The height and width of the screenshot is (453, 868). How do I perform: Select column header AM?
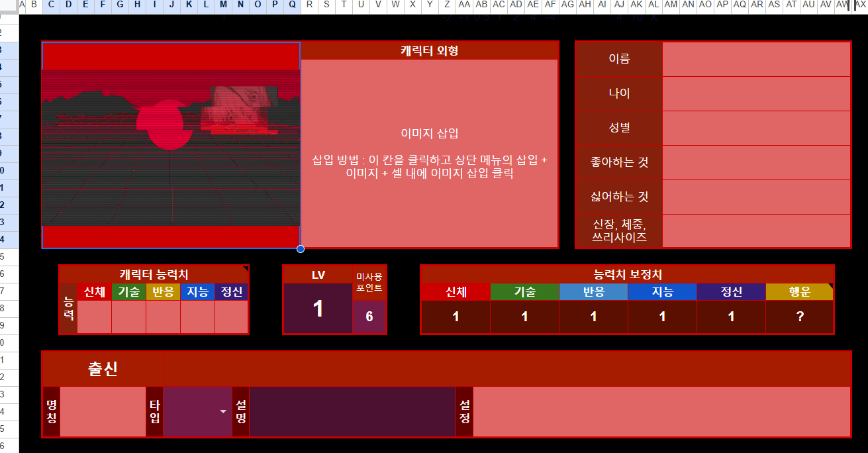(x=671, y=5)
